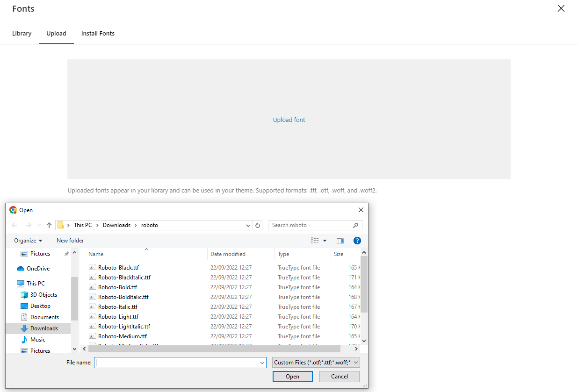Image resolution: width=578 pixels, height=392 pixels.
Task: Expand the File name history dropdown arrow
Action: [x=262, y=363]
